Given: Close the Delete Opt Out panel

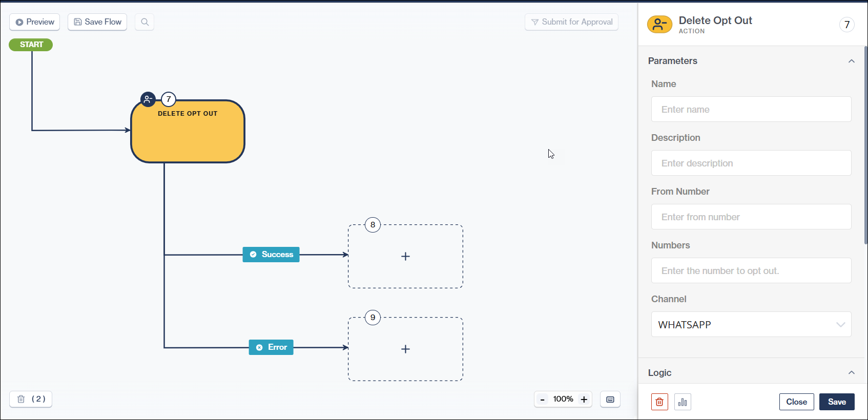Looking at the screenshot, I should tap(796, 402).
